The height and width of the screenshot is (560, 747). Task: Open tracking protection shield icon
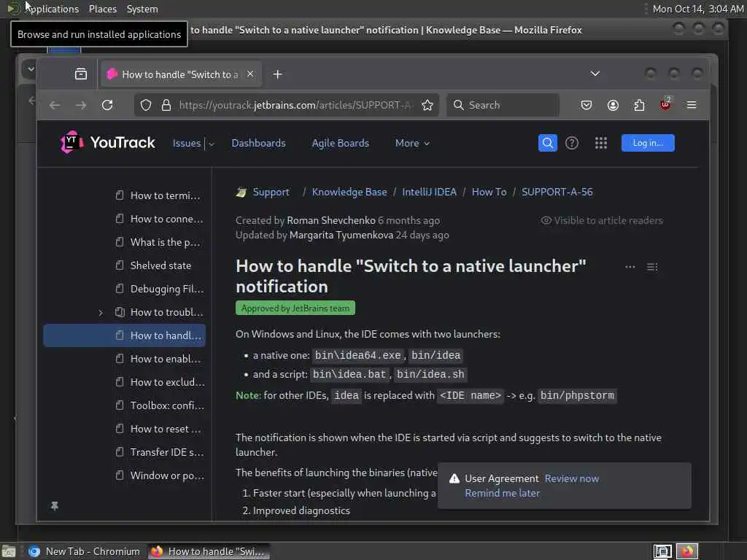tap(146, 105)
